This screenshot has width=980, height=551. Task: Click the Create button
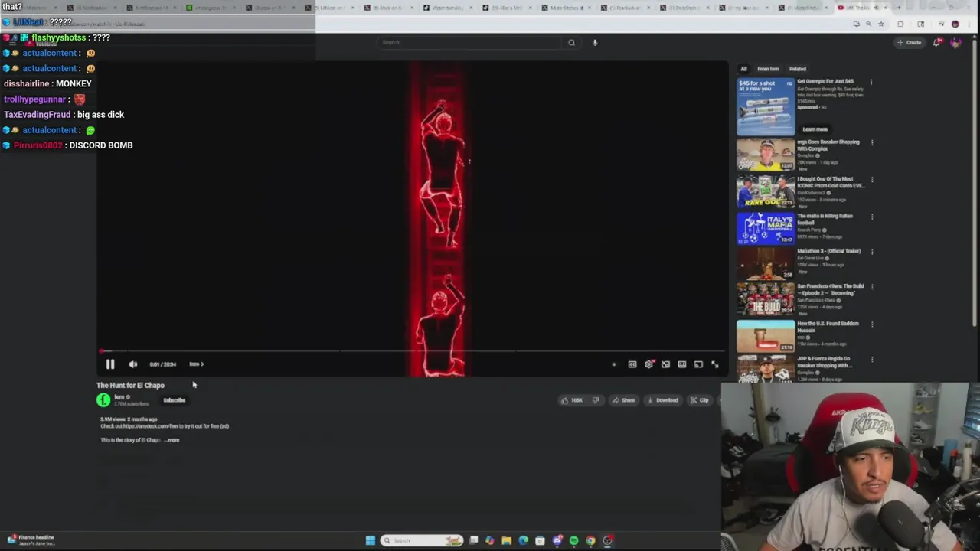pyautogui.click(x=910, y=43)
